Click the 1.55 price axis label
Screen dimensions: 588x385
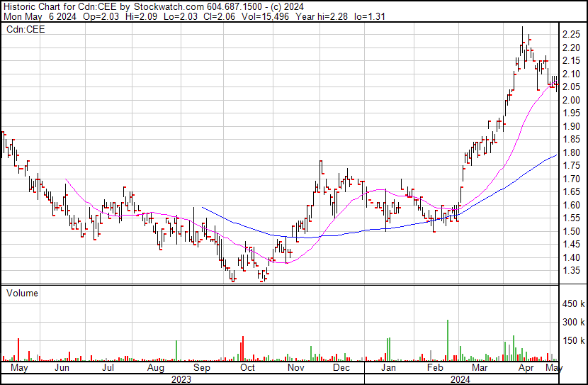[571, 218]
